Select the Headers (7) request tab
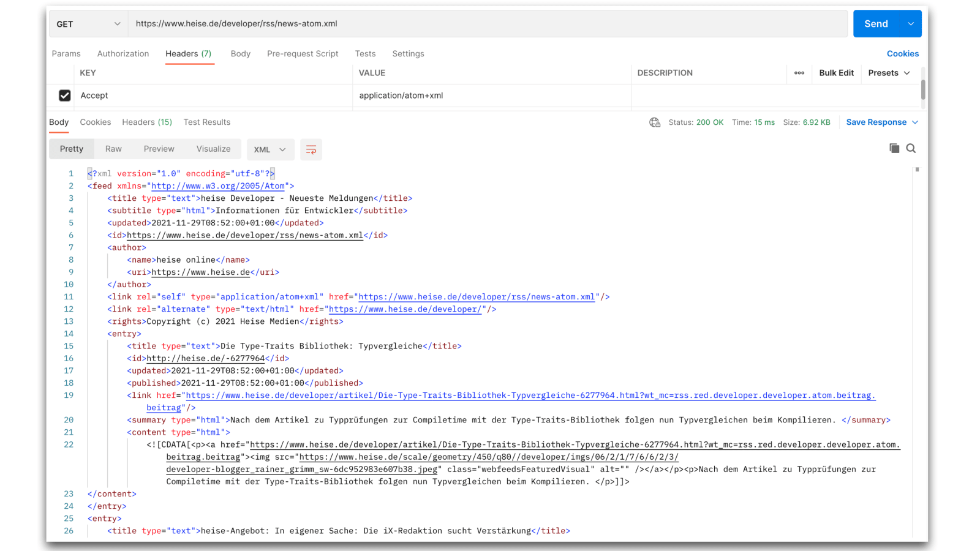 click(x=189, y=54)
